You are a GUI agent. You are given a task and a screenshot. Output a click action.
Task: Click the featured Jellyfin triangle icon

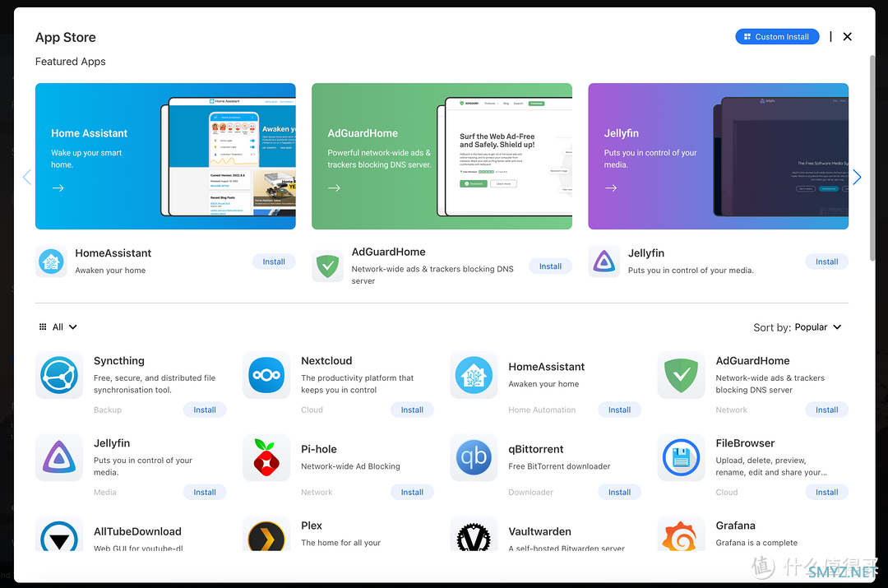(x=604, y=262)
